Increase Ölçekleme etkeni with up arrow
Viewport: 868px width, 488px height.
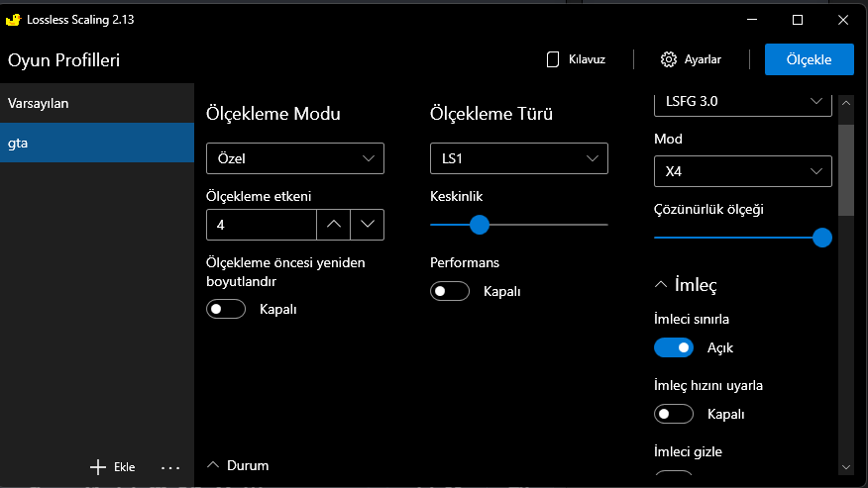(333, 225)
